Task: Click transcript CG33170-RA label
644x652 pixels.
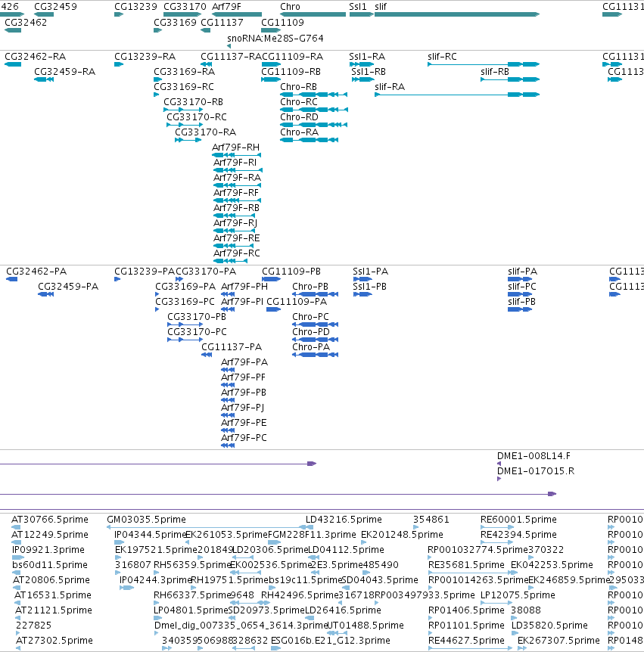Action: click(206, 132)
